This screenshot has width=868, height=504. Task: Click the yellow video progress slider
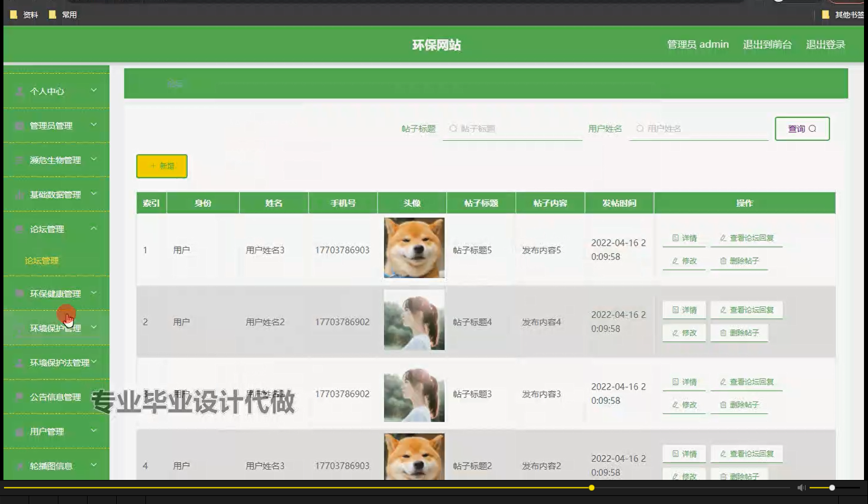591,487
